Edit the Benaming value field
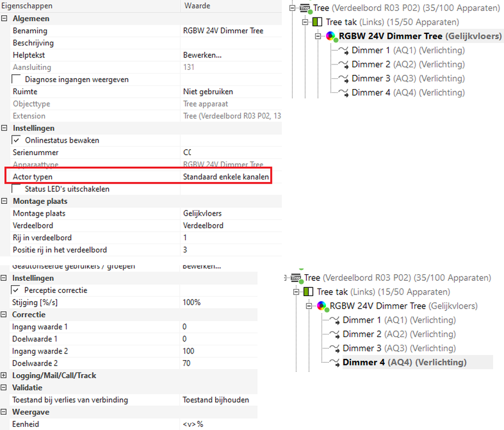The height and width of the screenshot is (430, 504). tap(232, 31)
